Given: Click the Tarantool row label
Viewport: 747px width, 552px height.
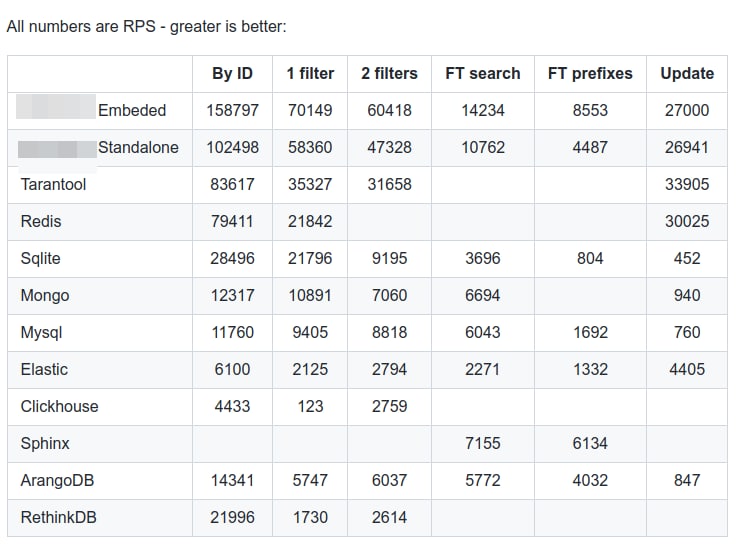Looking at the screenshot, I should pyautogui.click(x=53, y=184).
